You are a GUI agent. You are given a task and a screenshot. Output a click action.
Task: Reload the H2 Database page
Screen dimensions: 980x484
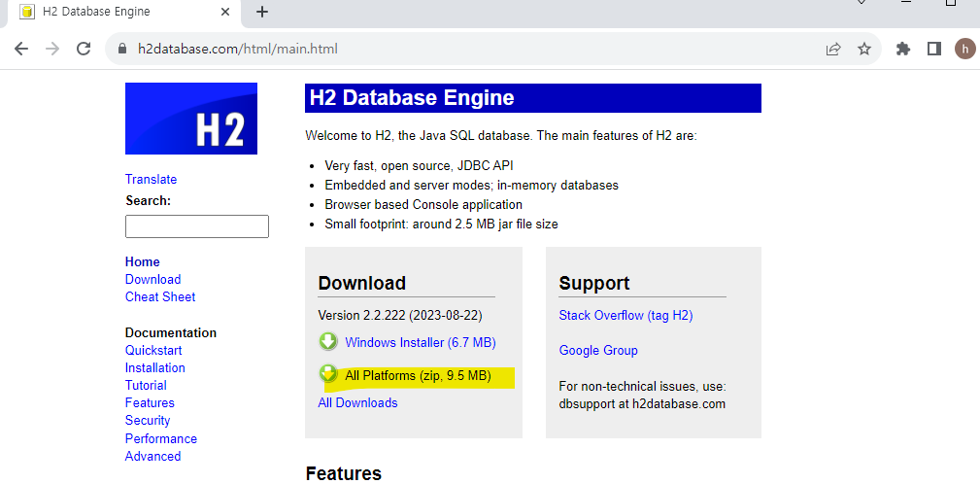pos(84,49)
